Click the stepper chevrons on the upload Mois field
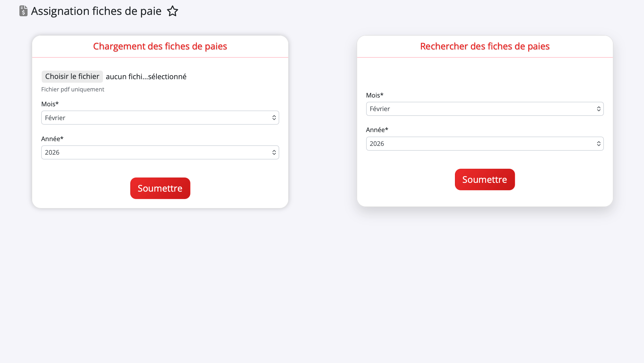644x363 pixels. pyautogui.click(x=274, y=117)
